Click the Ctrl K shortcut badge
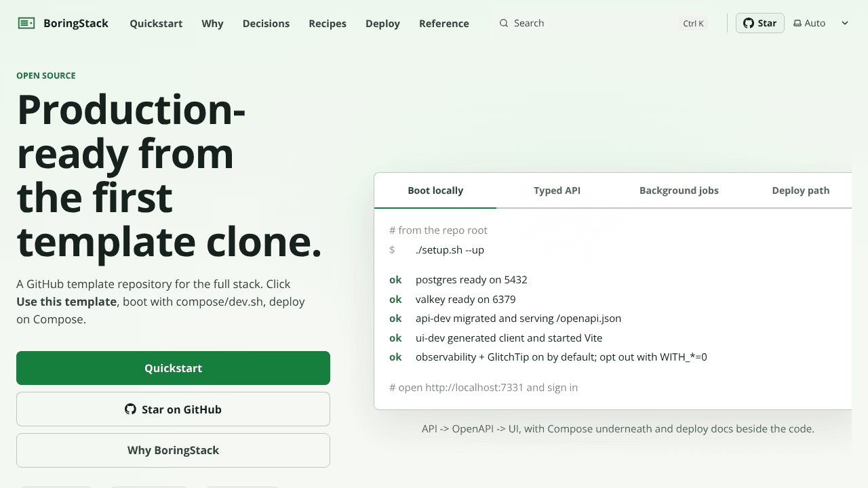The image size is (868, 488). (693, 23)
